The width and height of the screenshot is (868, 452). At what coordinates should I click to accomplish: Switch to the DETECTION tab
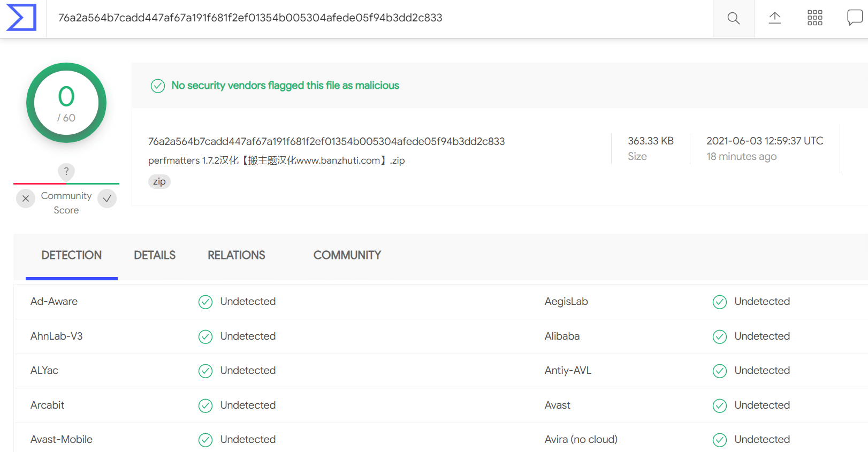coord(72,255)
